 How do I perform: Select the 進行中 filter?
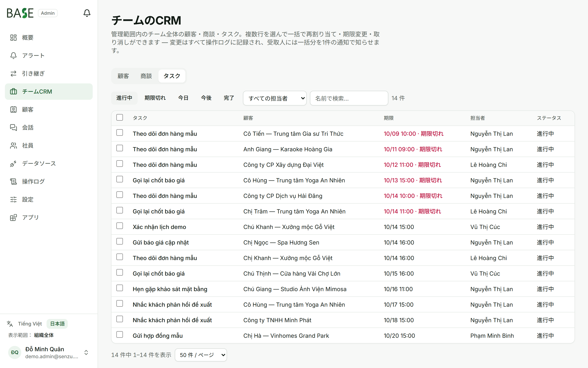[124, 98]
